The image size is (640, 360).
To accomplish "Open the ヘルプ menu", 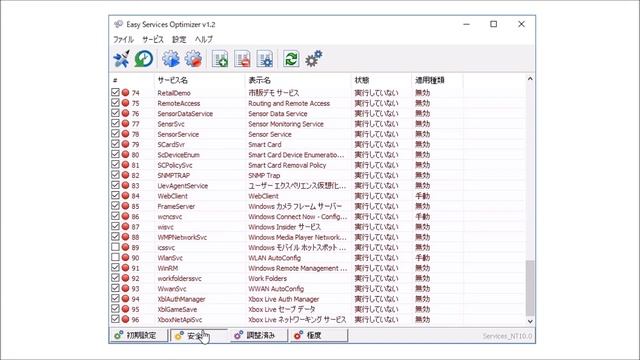I will point(204,40).
